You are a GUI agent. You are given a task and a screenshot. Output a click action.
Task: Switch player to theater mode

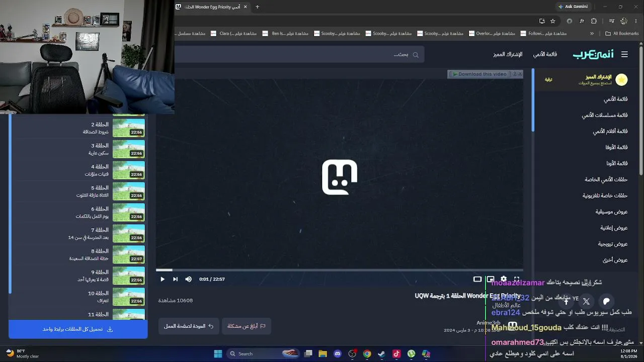tap(477, 279)
